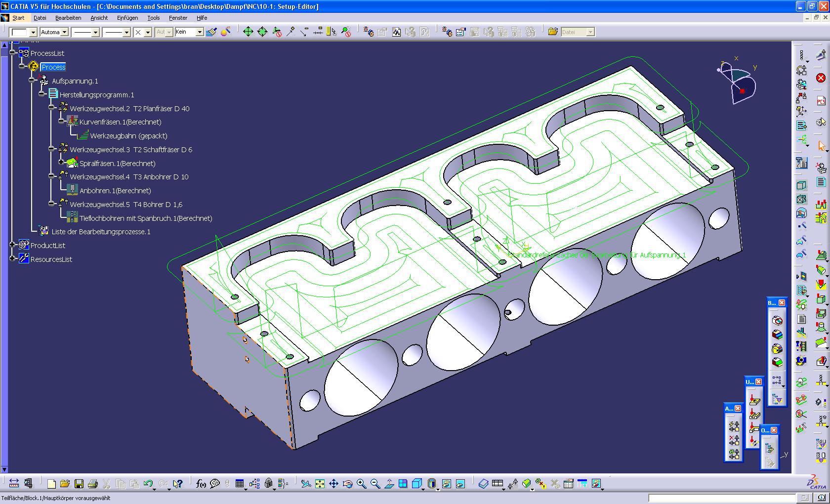Click the Zoom Out magnifier
This screenshot has width=830, height=504.
point(375,484)
